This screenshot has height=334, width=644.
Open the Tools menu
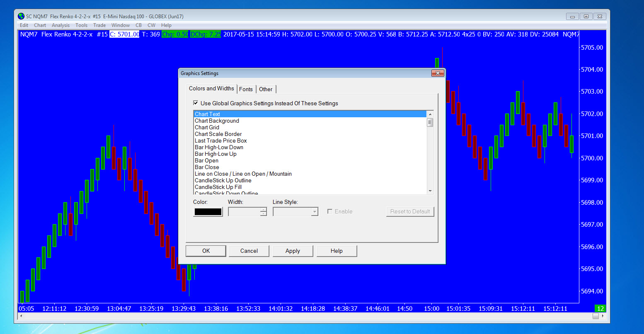82,25
